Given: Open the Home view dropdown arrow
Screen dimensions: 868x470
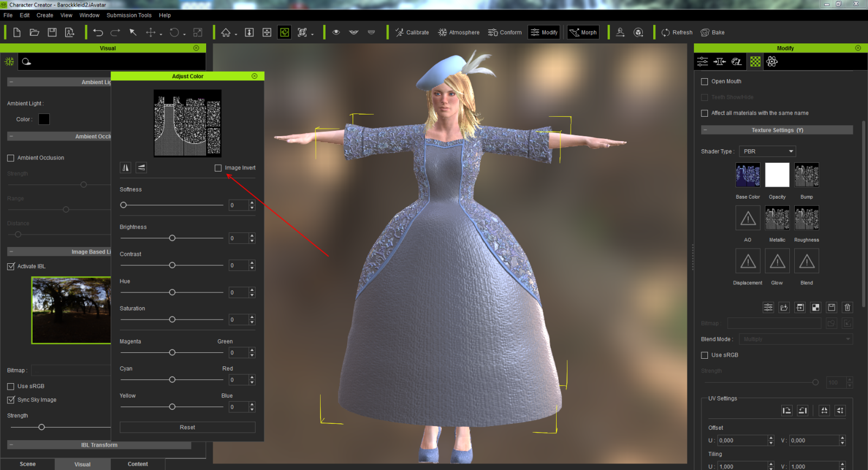Looking at the screenshot, I should [x=236, y=35].
